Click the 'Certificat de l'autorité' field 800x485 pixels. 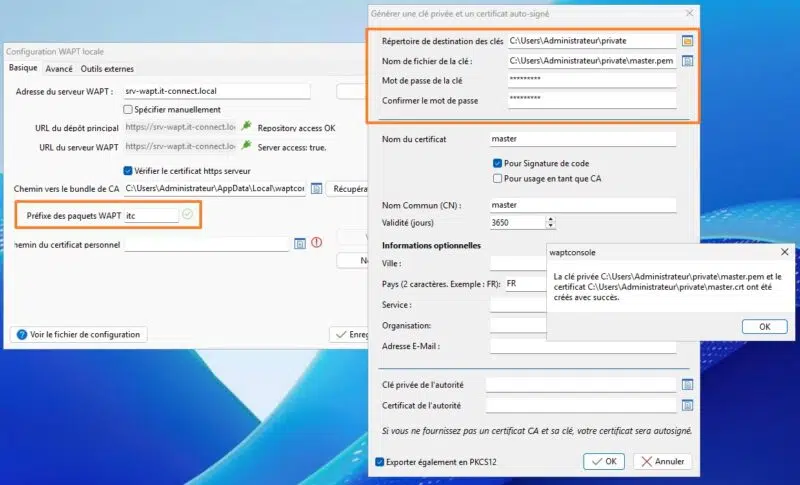pyautogui.click(x=581, y=405)
